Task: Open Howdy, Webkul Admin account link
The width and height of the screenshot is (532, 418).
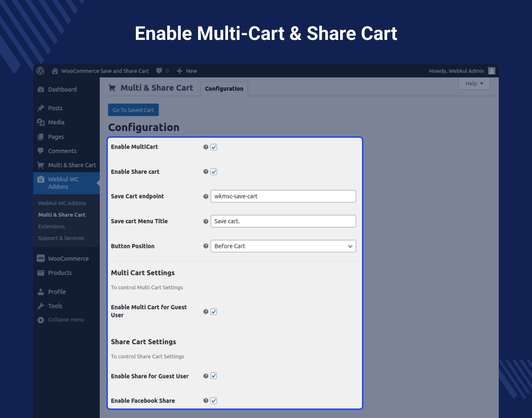Action: coord(456,71)
